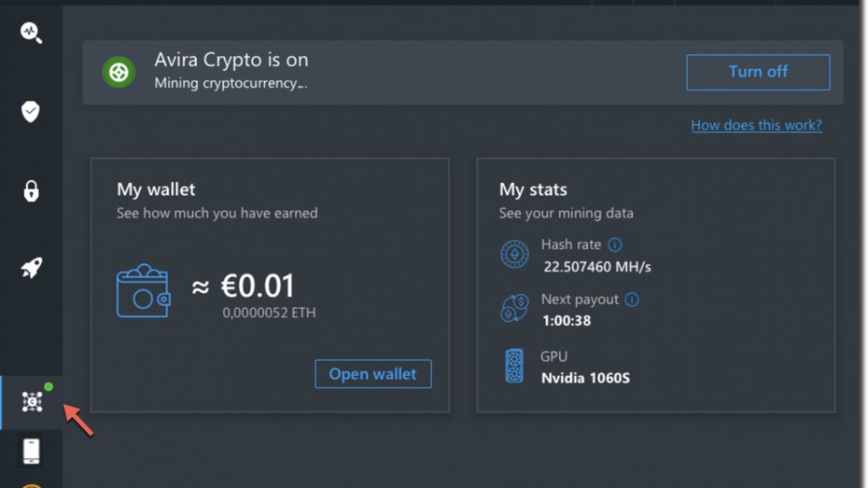Click the 'Avira Crypto is on' title
Screen dimensions: 868x488
coord(231,60)
